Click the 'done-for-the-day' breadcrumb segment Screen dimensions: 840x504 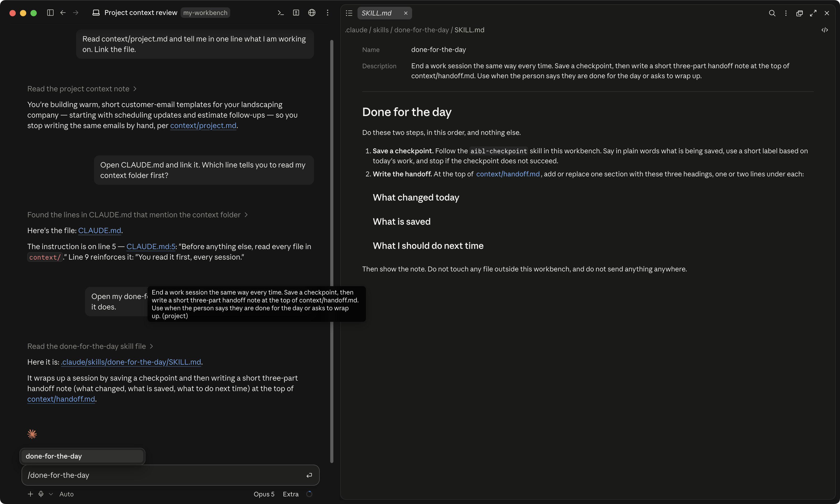421,30
